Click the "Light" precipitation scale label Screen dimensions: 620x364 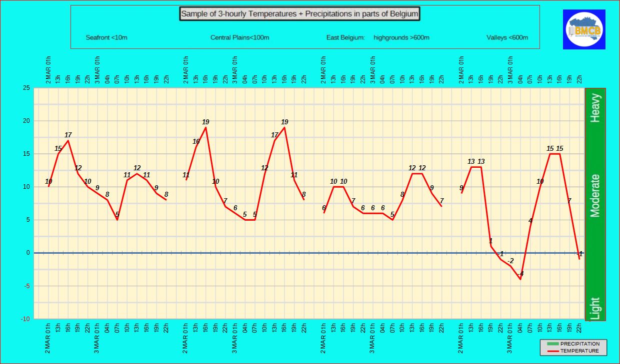595,308
